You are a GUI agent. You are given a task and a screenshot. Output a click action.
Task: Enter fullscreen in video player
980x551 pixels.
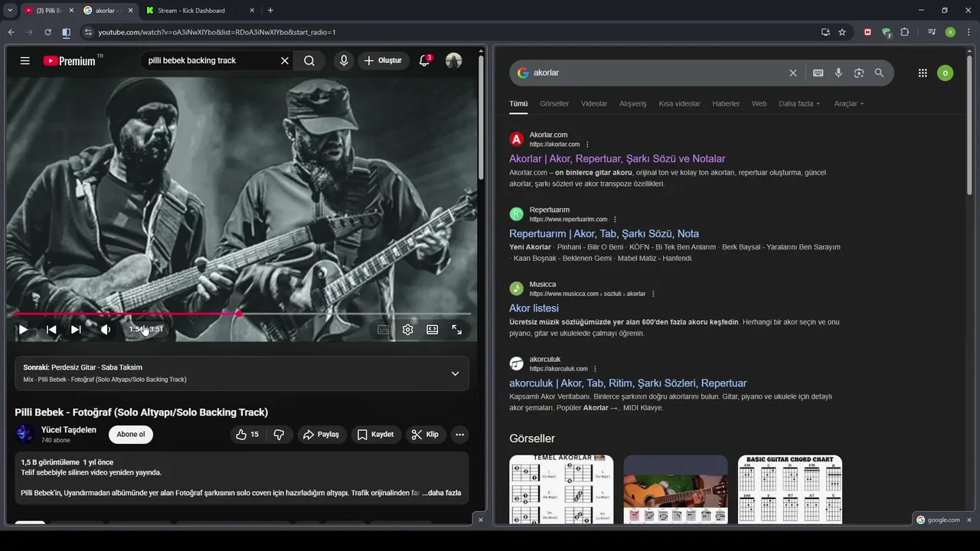pos(457,330)
